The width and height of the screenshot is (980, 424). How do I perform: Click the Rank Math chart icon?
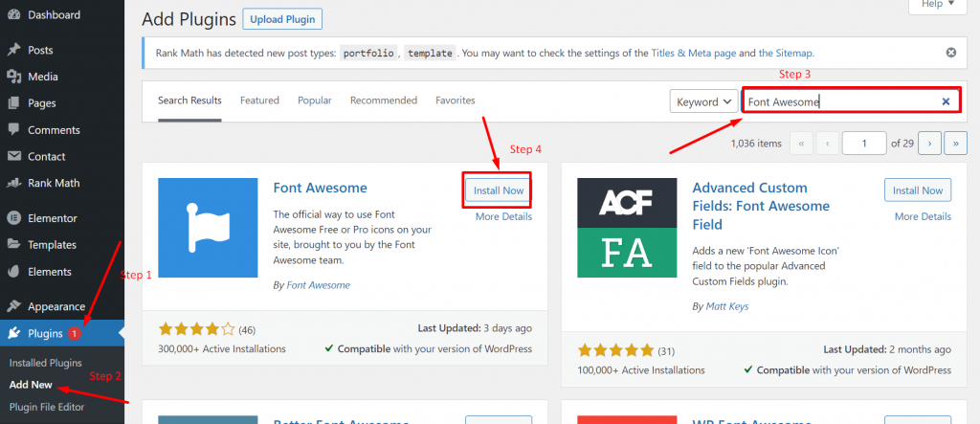[x=13, y=183]
